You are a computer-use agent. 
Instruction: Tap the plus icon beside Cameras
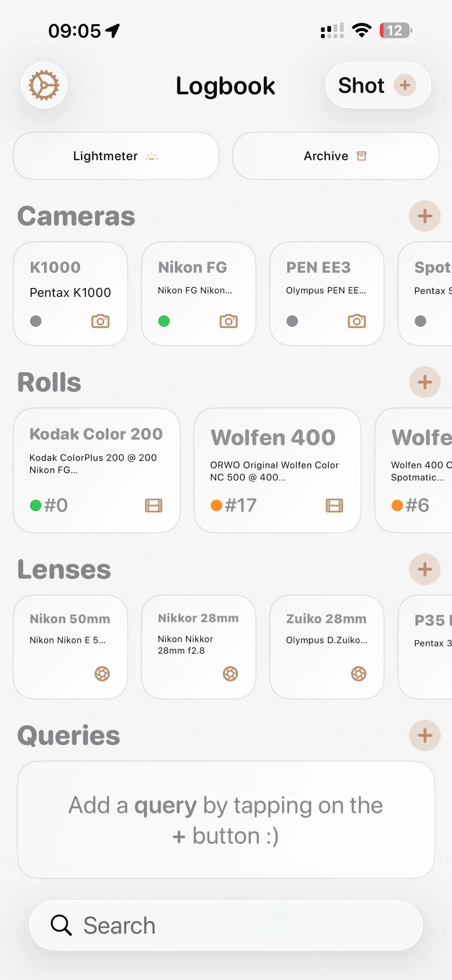tap(425, 216)
